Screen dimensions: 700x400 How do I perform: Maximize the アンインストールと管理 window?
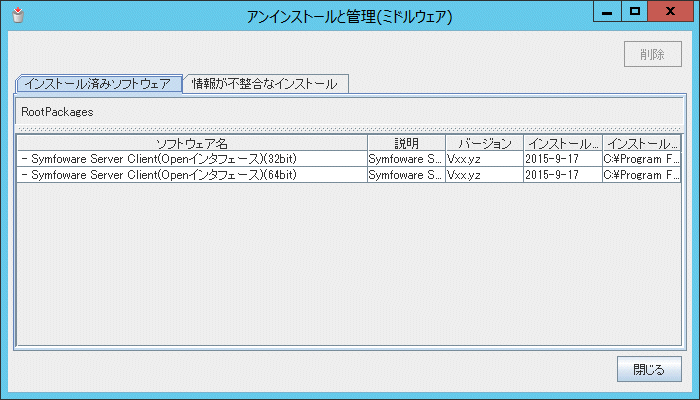634,12
